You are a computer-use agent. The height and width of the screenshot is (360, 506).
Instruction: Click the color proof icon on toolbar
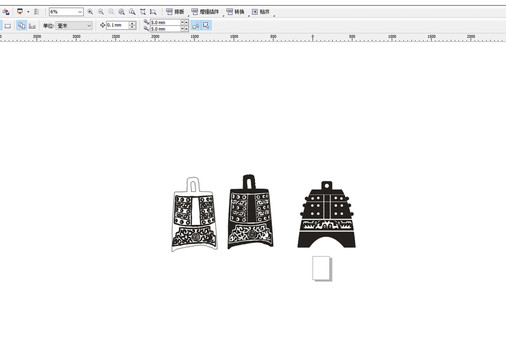coord(20,12)
